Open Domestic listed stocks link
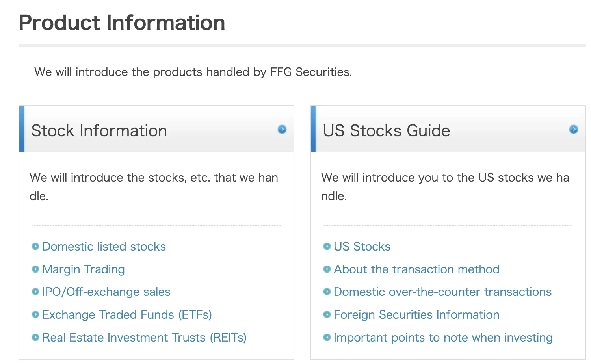591x364 pixels. pos(104,247)
